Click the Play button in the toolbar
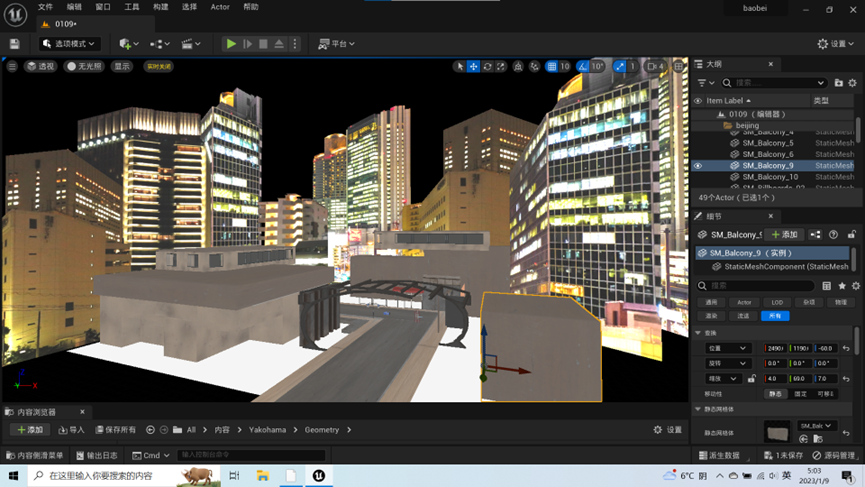The image size is (865, 487). pos(231,44)
